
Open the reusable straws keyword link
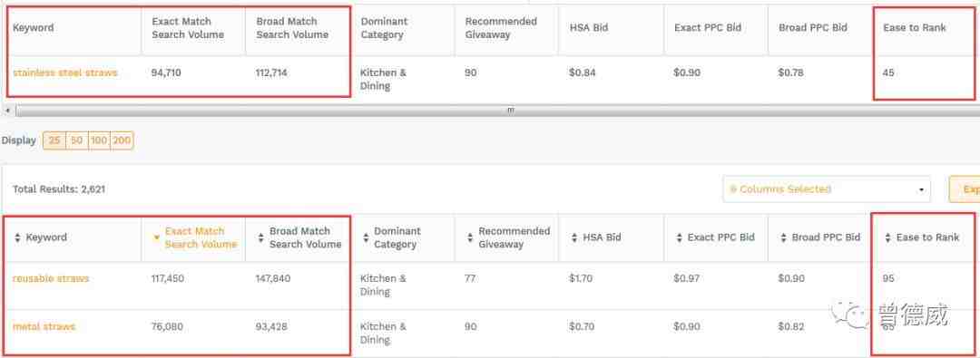tap(51, 278)
